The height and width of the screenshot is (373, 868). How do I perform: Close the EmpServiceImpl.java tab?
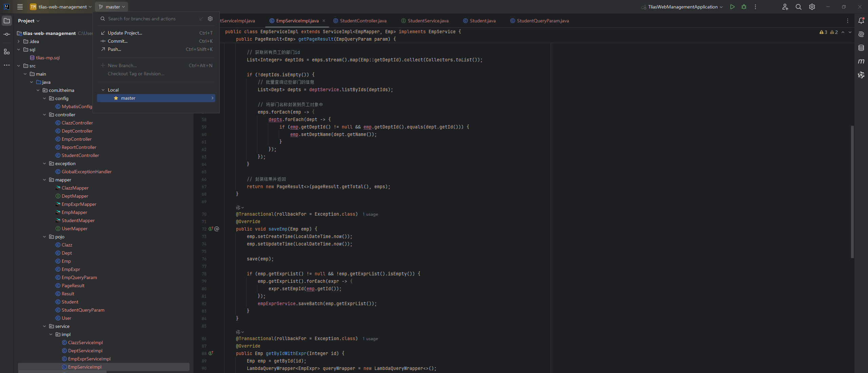tap(324, 21)
